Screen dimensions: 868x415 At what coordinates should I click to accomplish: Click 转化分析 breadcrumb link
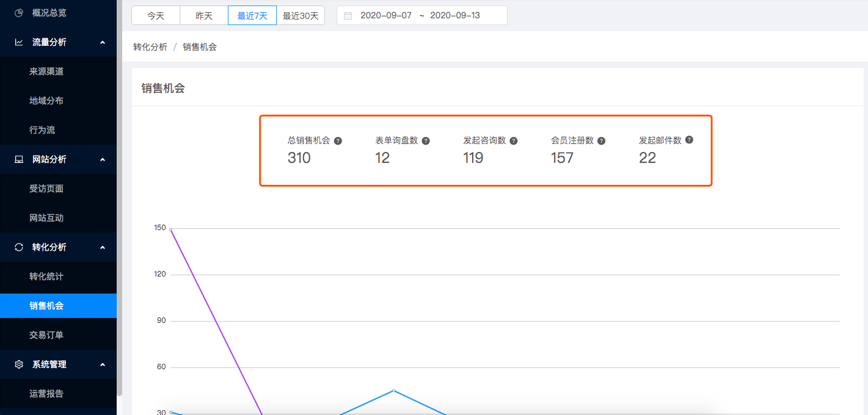[150, 47]
